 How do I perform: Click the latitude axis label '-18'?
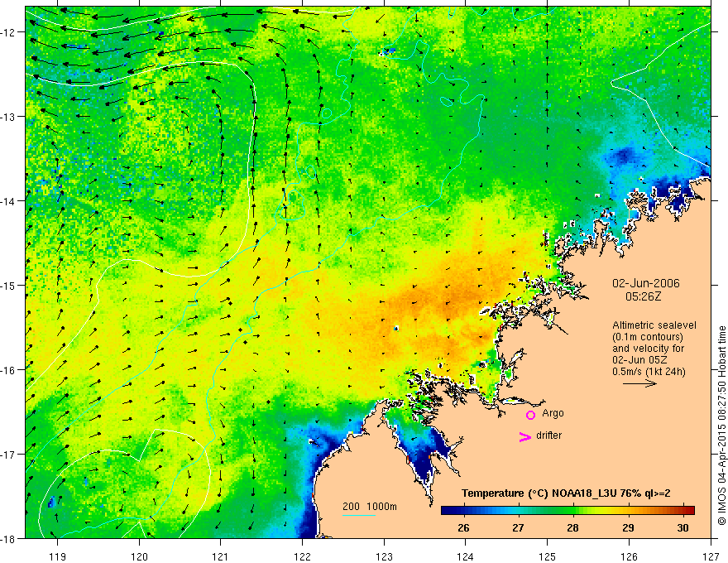9,538
